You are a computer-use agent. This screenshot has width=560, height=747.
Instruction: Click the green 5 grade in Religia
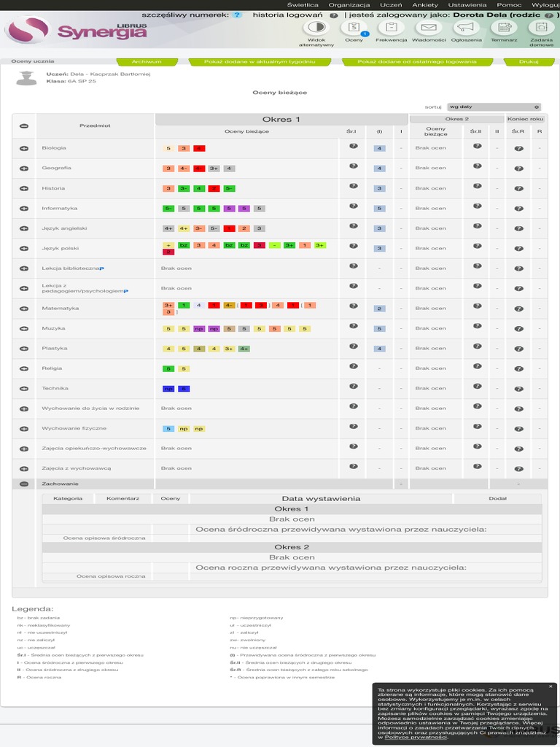click(168, 368)
